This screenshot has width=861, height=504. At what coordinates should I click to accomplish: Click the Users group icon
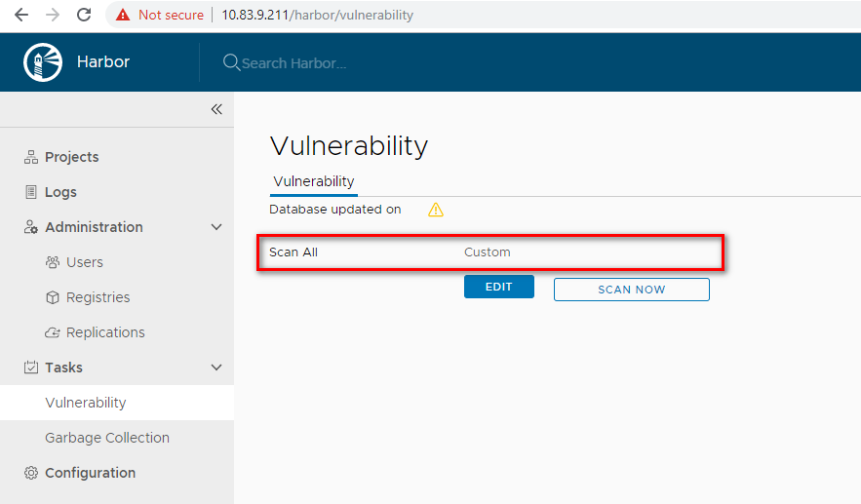pyautogui.click(x=53, y=262)
